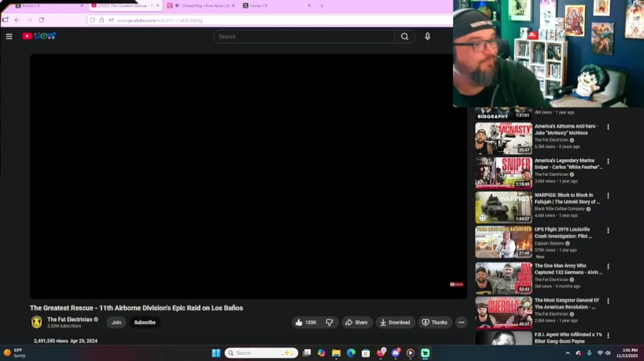
Task: Mute the Chilled Pop tab audio icon
Action: (x=177, y=6)
